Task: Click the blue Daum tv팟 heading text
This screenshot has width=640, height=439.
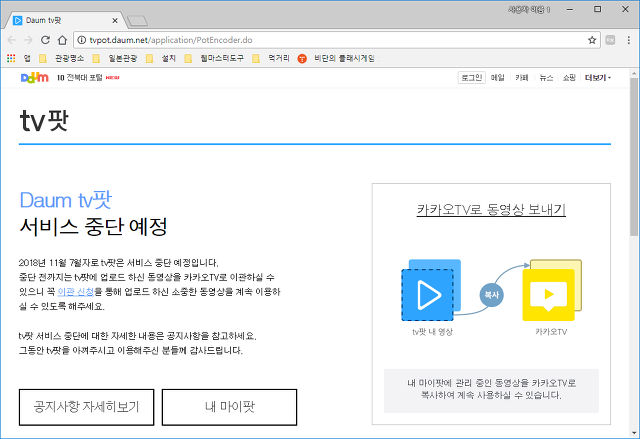Action: tap(66, 200)
